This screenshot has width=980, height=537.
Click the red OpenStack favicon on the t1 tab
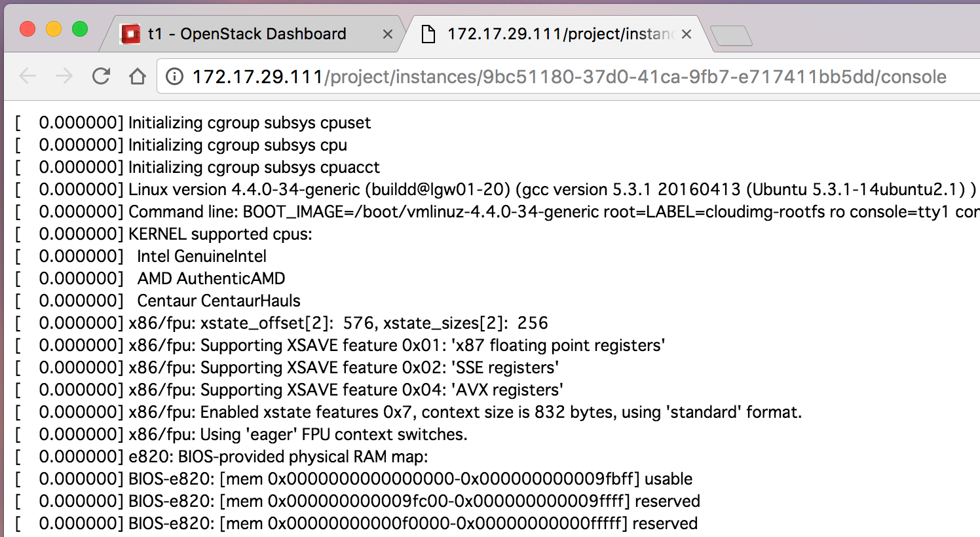(130, 34)
